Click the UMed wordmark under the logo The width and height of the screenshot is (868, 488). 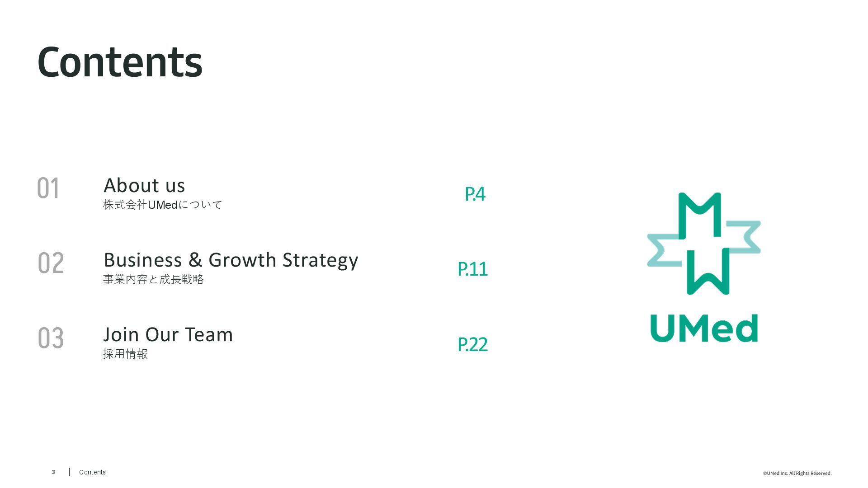click(x=704, y=328)
